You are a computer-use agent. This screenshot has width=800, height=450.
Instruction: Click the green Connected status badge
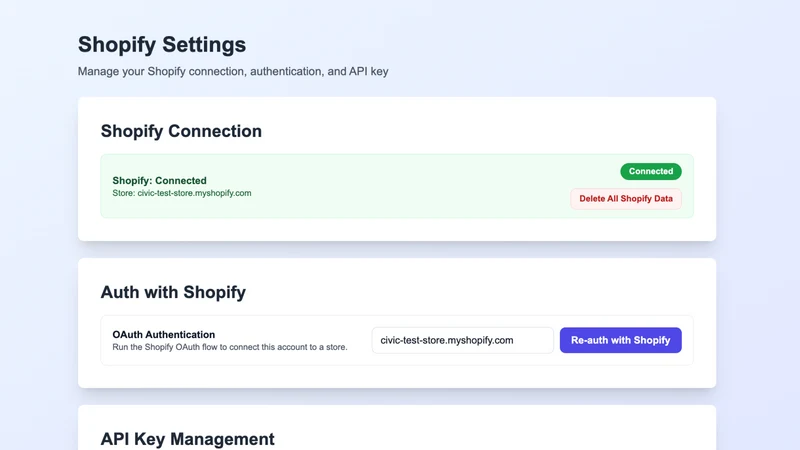pyautogui.click(x=651, y=171)
